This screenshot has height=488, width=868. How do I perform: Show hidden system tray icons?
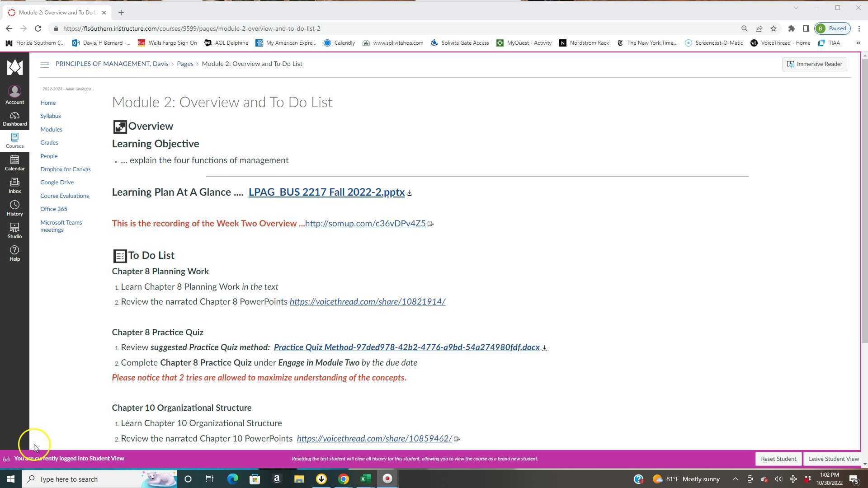[735, 479]
